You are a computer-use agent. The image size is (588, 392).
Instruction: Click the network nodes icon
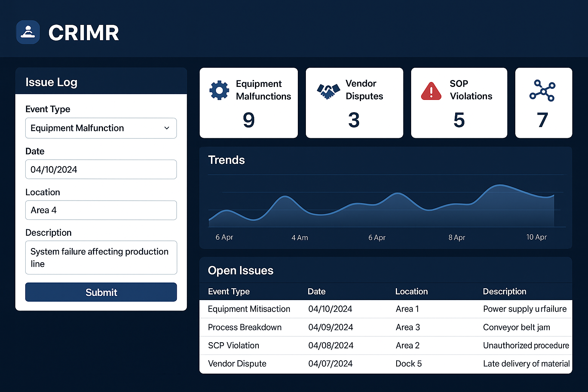[x=542, y=91]
